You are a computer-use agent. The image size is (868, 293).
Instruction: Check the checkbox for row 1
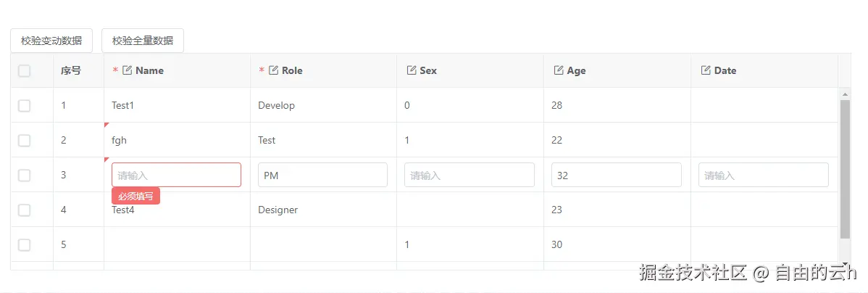pos(25,106)
